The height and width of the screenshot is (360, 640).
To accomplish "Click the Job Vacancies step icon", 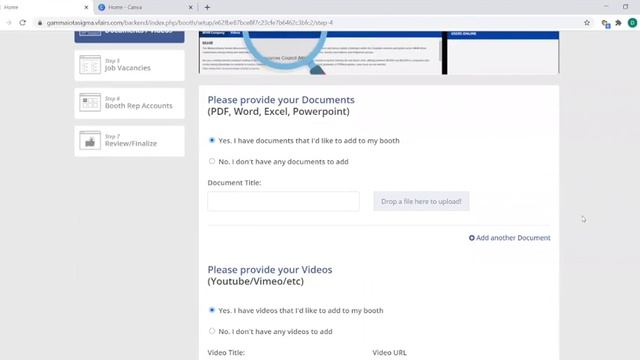I will (x=90, y=64).
